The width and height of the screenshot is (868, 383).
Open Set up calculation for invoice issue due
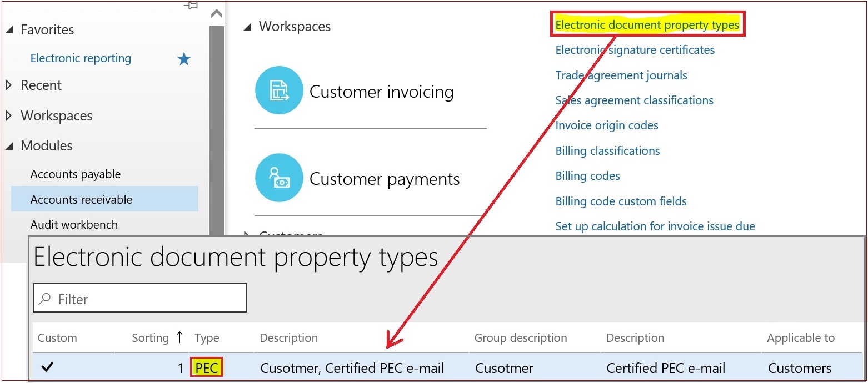click(655, 226)
